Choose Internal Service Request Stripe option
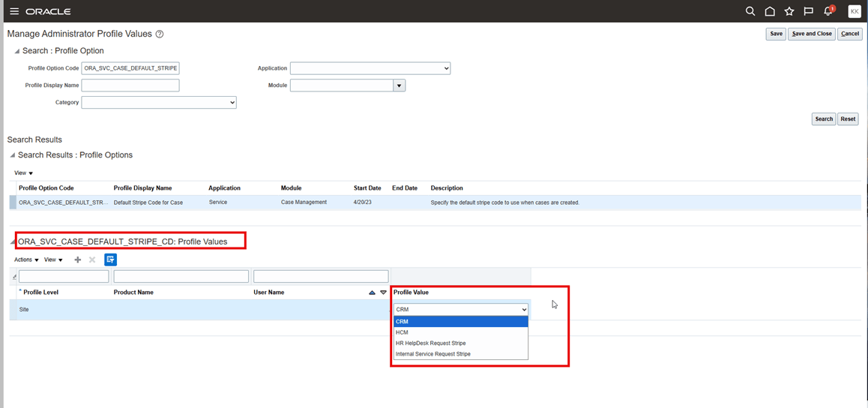 coord(460,354)
